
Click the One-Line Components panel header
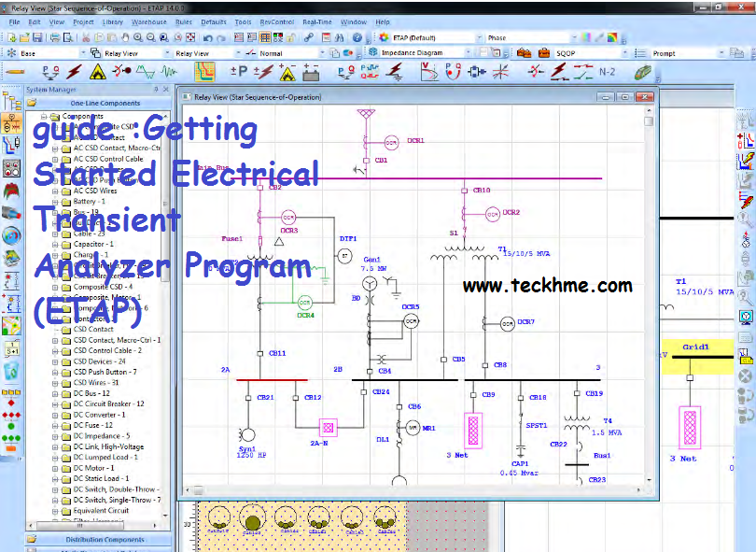pyautogui.click(x=99, y=103)
